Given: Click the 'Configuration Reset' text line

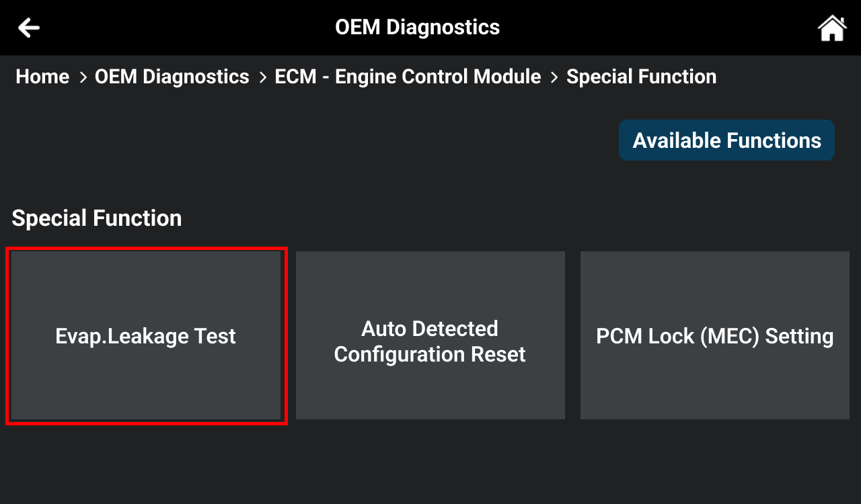Looking at the screenshot, I should [x=430, y=354].
